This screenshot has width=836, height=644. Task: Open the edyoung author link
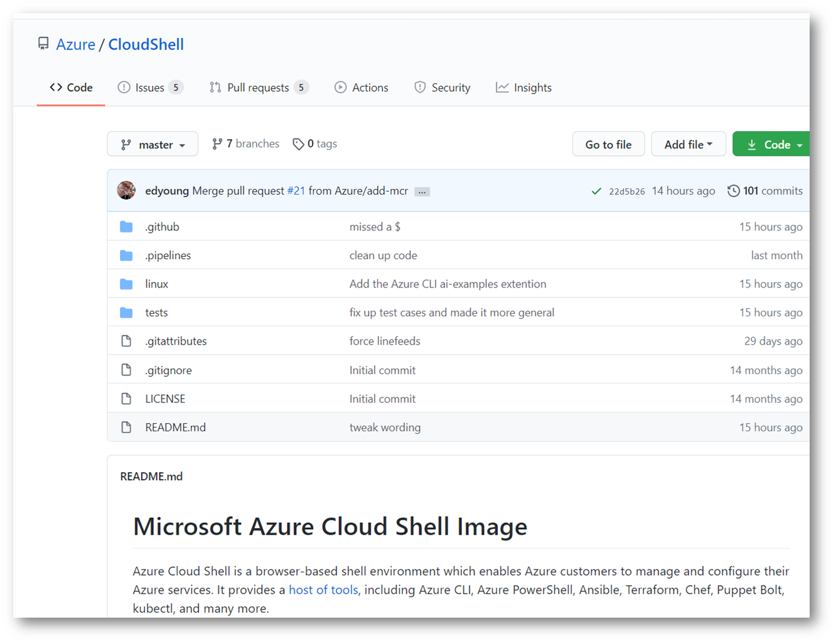click(167, 191)
